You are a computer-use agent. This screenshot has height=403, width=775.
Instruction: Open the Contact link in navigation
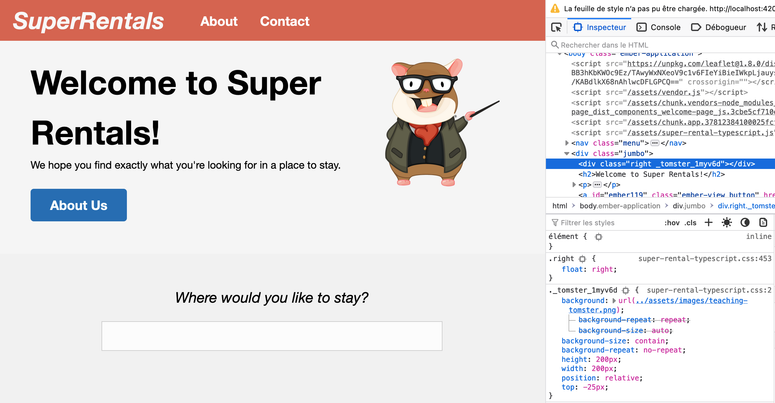284,21
